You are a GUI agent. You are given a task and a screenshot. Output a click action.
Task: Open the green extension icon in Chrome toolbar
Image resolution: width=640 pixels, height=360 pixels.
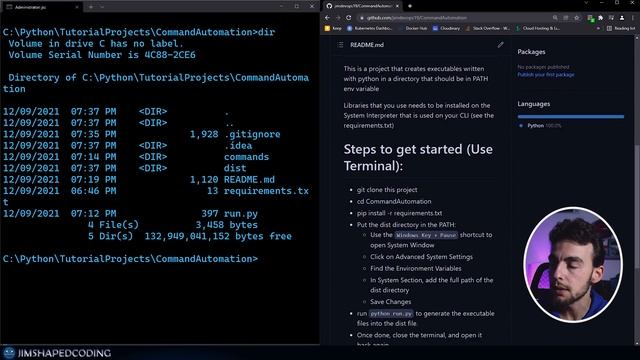click(590, 18)
